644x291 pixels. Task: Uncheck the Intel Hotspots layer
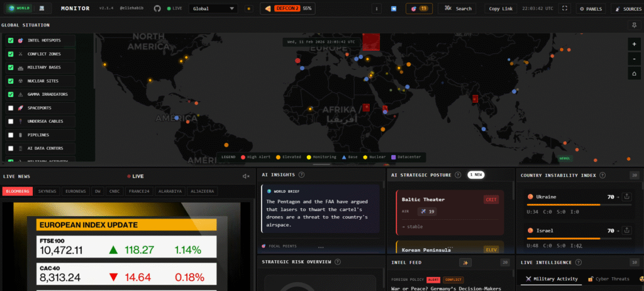point(11,40)
